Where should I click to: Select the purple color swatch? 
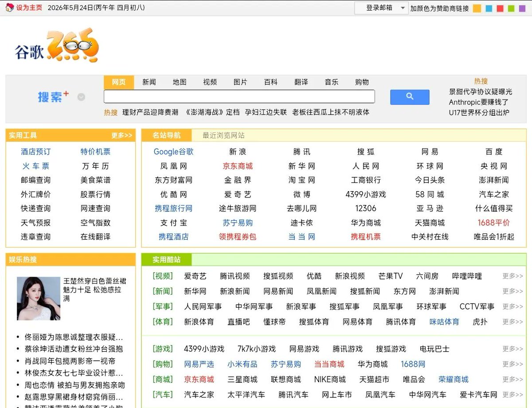coord(522,8)
